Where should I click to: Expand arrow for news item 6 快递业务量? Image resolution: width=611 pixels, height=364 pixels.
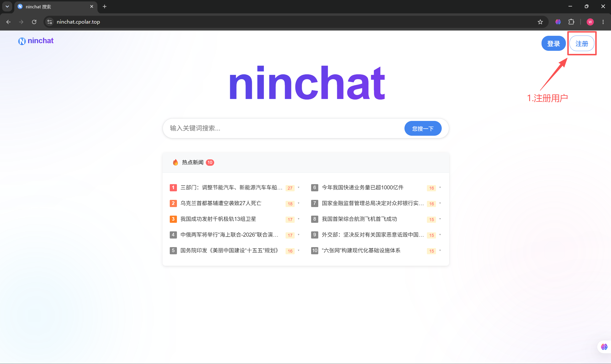(440, 188)
